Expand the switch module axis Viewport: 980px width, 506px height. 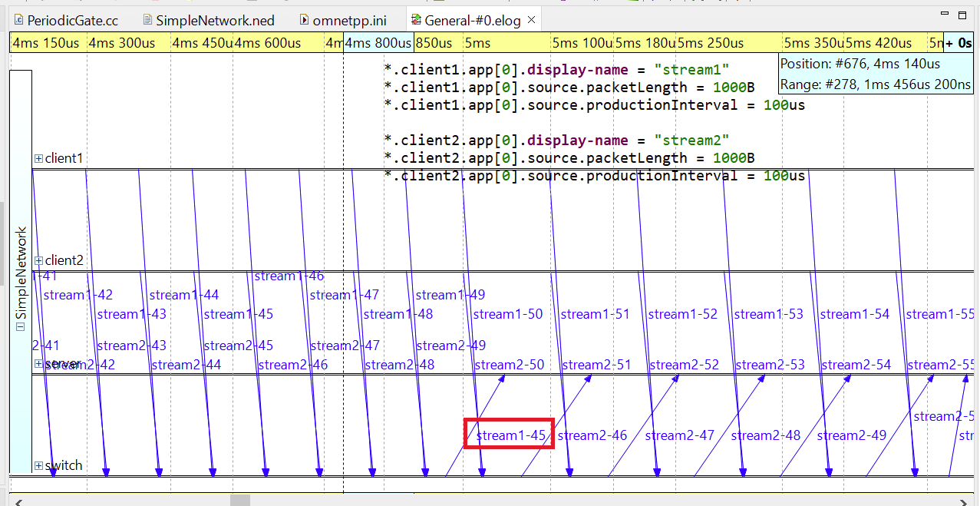coord(38,465)
